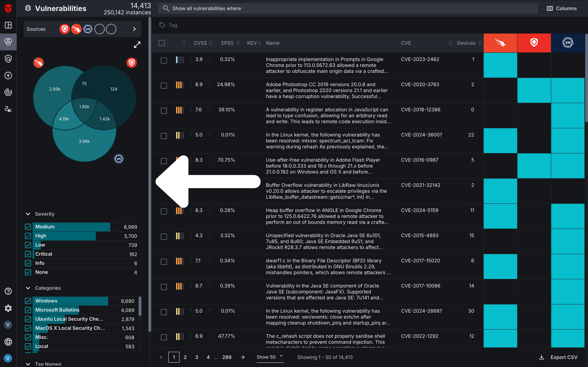Expand the Venn diagram to full view
This screenshot has height=367, width=588.
pos(137,45)
